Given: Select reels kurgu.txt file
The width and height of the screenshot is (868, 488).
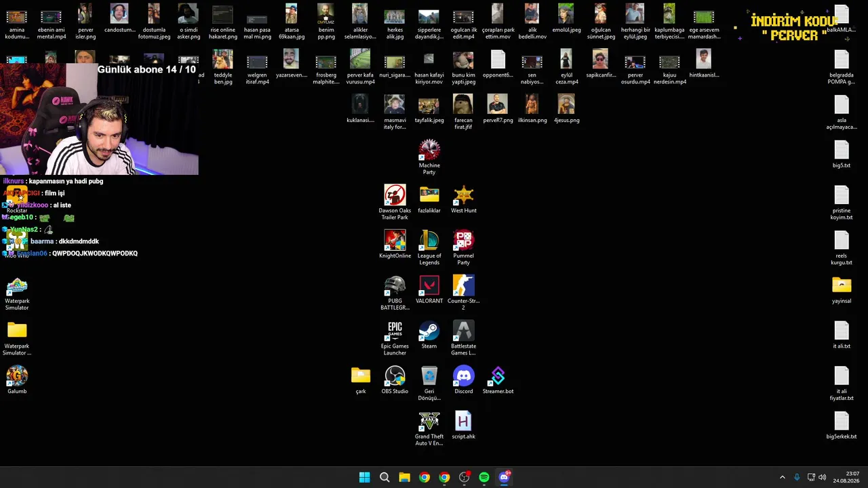Looking at the screenshot, I should (842, 247).
